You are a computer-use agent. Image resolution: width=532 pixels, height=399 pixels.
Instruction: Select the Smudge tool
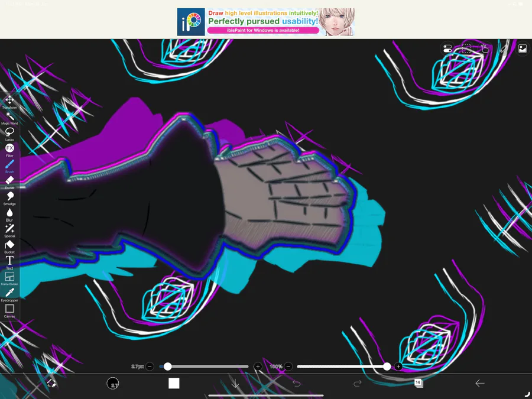coord(9,199)
